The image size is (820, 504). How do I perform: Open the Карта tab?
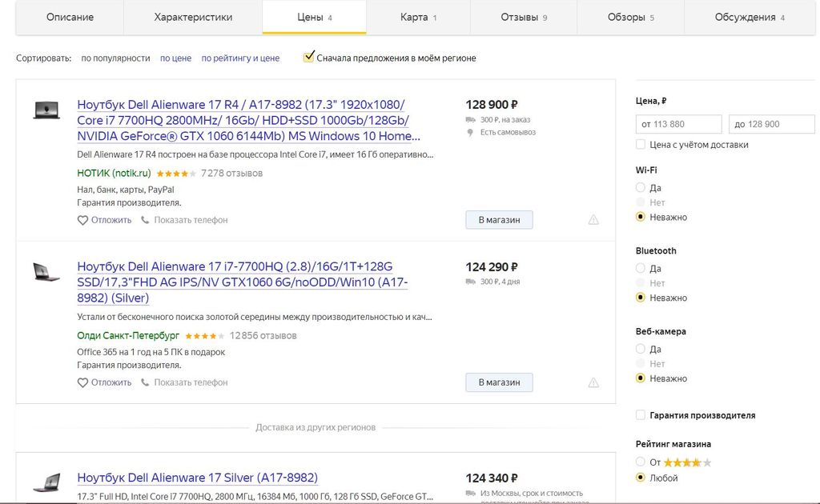tap(418, 18)
